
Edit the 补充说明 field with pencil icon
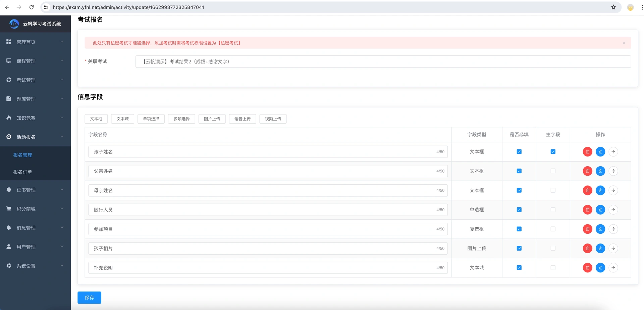tap(600, 268)
